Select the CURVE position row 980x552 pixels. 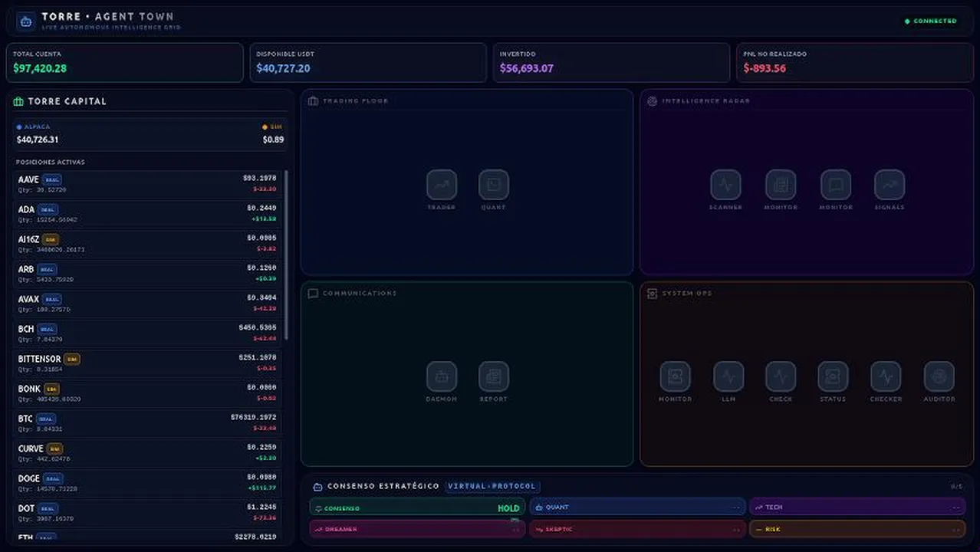point(147,453)
